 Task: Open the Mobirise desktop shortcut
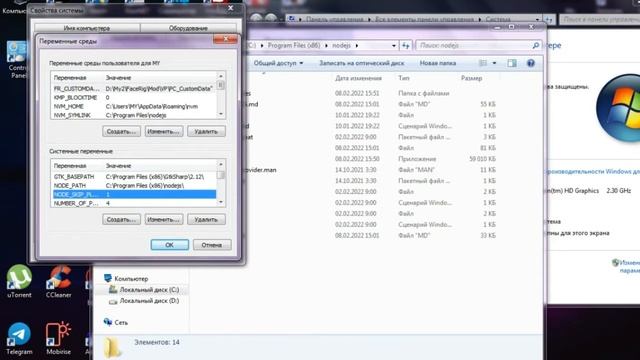(58, 338)
